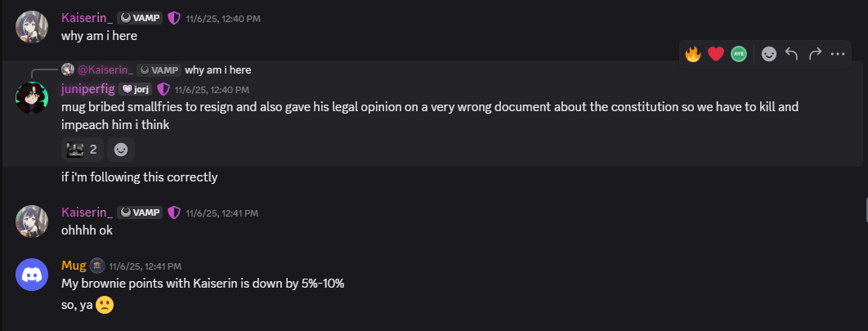The width and height of the screenshot is (868, 331).
Task: Click the purple shield icon next to jorj tag
Action: (163, 89)
